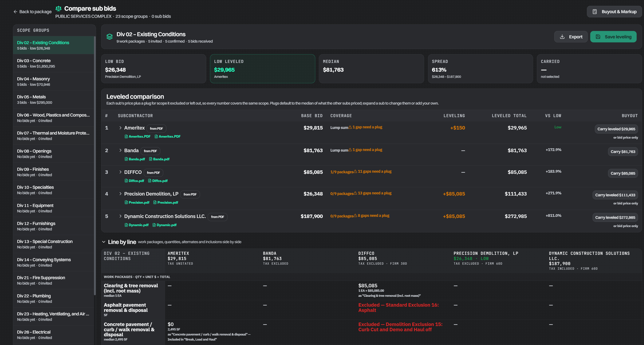
Task: Expand the DIFFCO subcontractor row
Action: (x=120, y=172)
